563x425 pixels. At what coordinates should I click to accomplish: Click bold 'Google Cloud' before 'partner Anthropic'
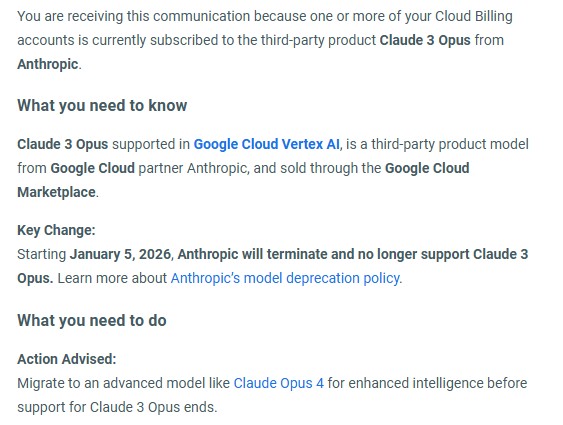click(93, 168)
